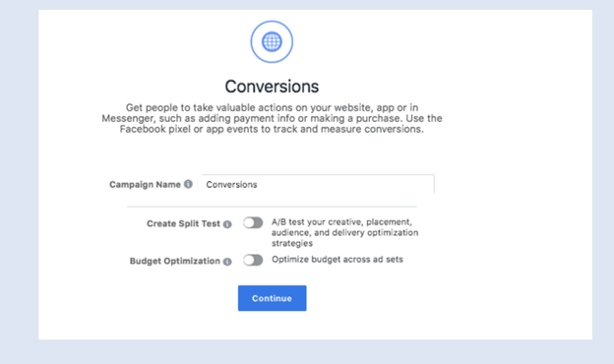Click the large Conversions heading
This screenshot has width=614, height=364.
click(x=272, y=87)
